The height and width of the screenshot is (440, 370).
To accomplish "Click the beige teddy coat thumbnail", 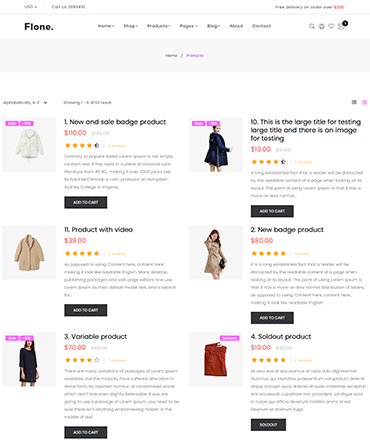I will [x=29, y=252].
